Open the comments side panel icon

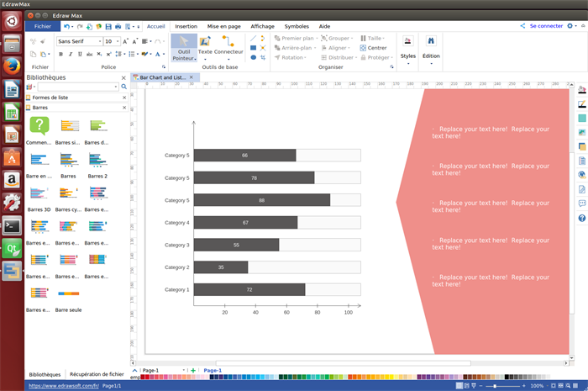pyautogui.click(x=582, y=203)
